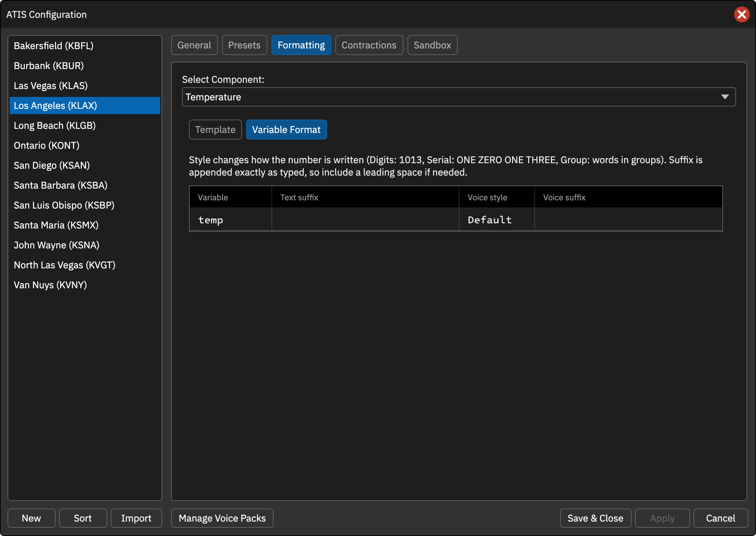
Task: Click the temp Text suffix cell
Action: point(365,220)
